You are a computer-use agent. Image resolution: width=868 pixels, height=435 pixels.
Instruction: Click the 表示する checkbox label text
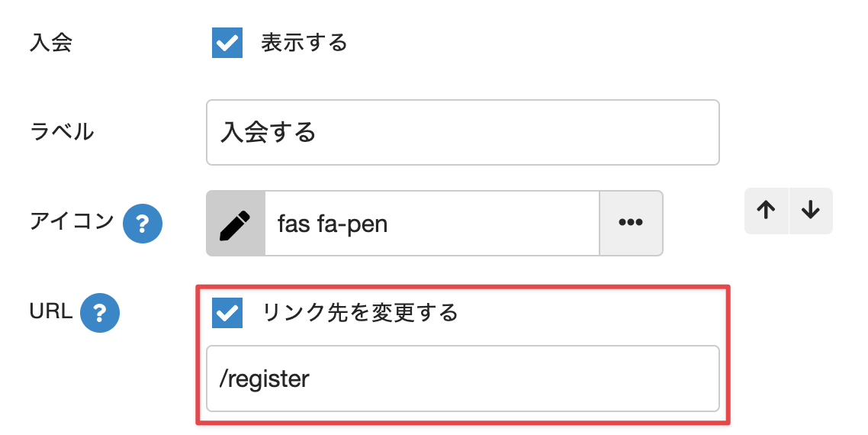304,43
